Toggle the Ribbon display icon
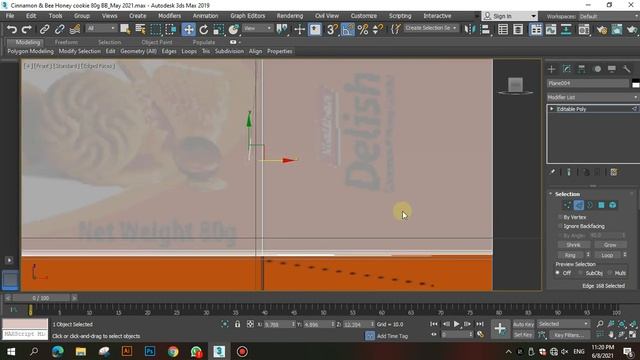The width and height of the screenshot is (640, 360). [536, 29]
